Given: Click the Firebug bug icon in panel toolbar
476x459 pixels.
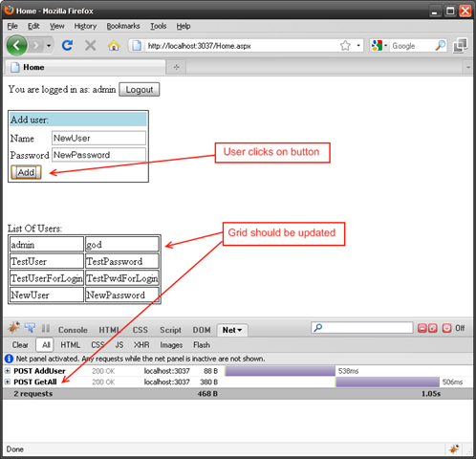Looking at the screenshot, I should coord(13,328).
